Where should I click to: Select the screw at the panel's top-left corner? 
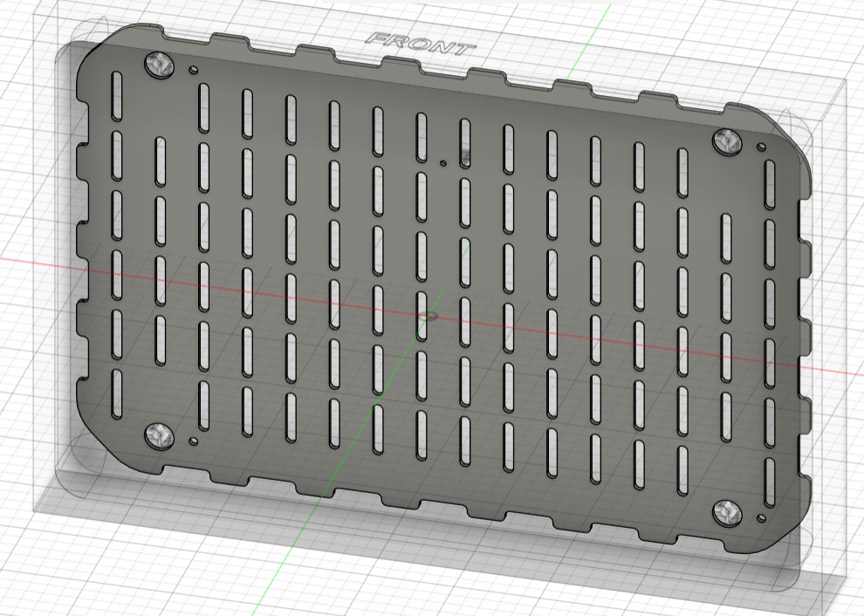(159, 65)
